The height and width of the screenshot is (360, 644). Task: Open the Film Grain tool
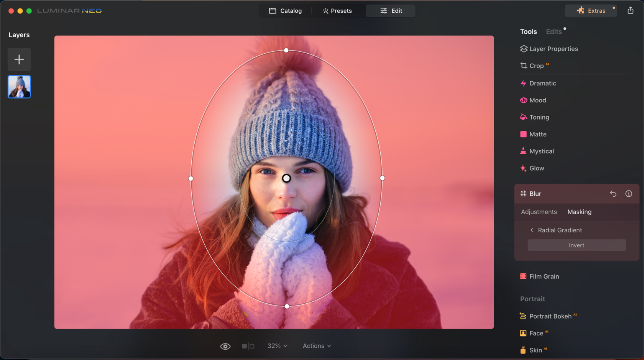point(544,276)
